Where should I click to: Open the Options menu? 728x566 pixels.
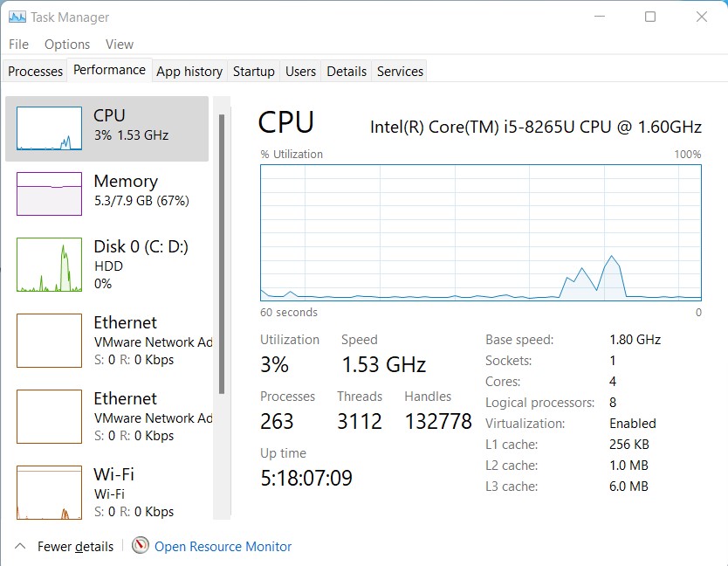pos(66,44)
